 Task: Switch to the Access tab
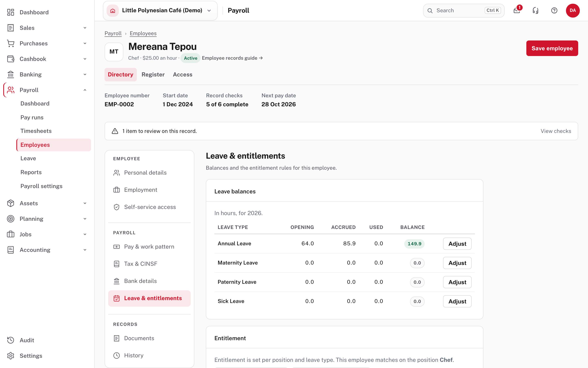click(183, 74)
